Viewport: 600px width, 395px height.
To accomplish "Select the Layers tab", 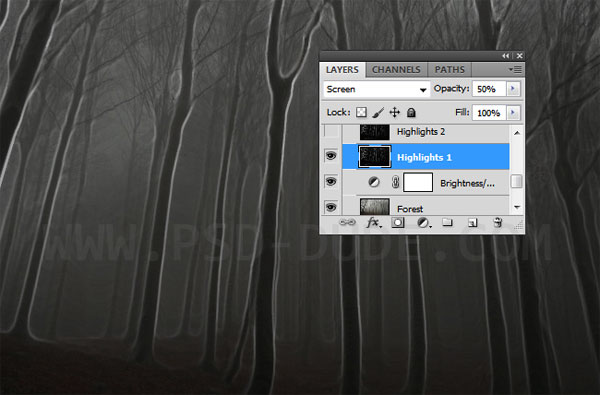I will coord(342,70).
